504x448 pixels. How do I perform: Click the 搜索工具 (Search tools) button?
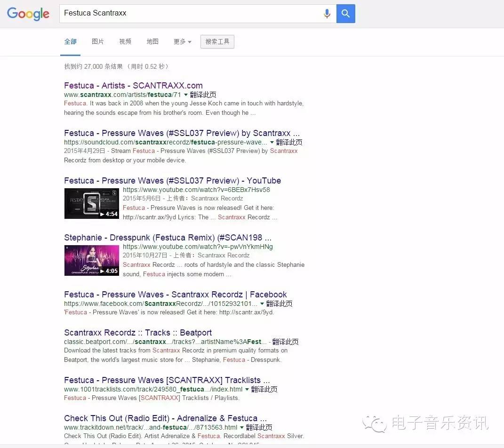(217, 41)
